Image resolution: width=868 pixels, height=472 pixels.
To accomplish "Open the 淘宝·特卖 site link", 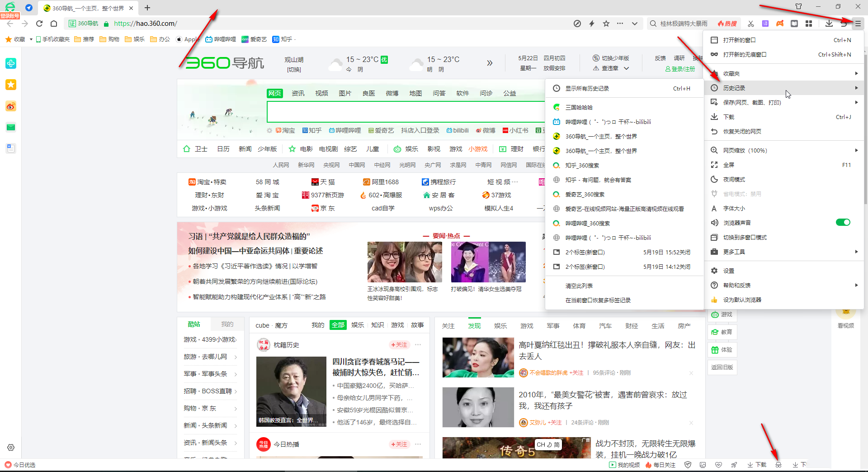I will tap(208, 182).
